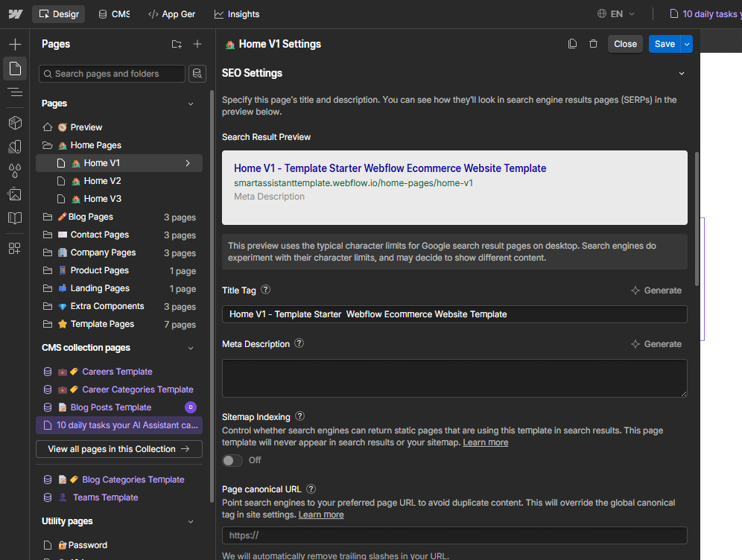Open the Landing Pages folder
742x560 pixels.
[x=119, y=288]
